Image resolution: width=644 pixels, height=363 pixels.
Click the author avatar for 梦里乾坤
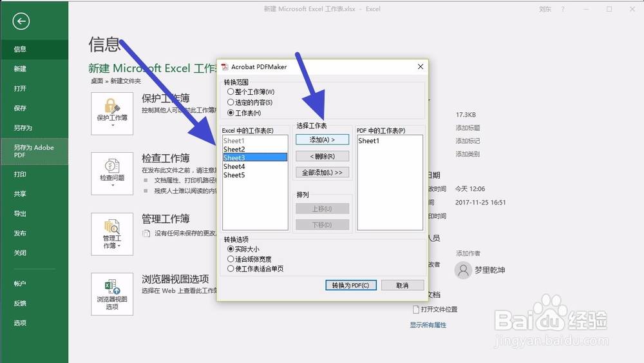463,270
